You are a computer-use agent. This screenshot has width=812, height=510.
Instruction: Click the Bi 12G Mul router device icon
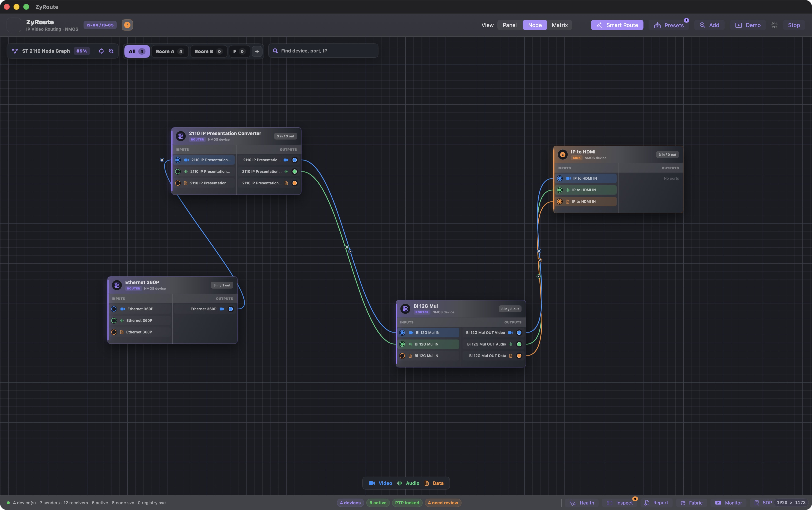click(405, 309)
